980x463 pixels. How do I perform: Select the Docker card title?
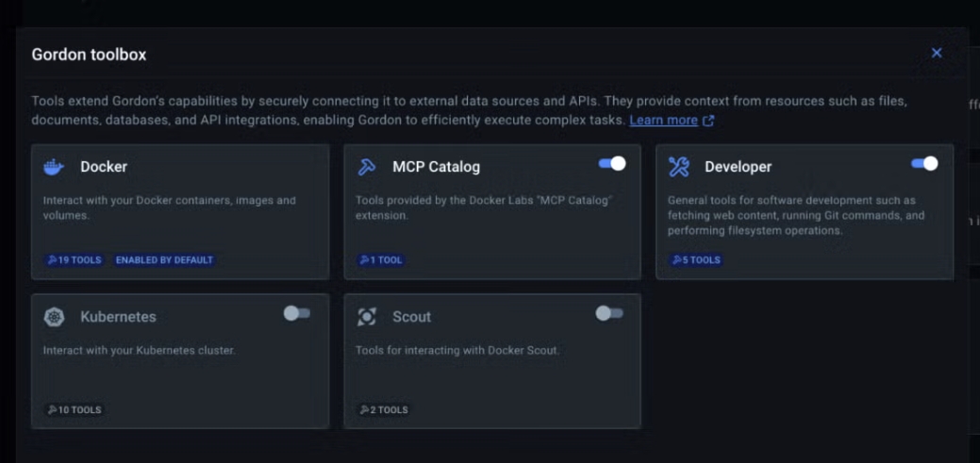104,167
